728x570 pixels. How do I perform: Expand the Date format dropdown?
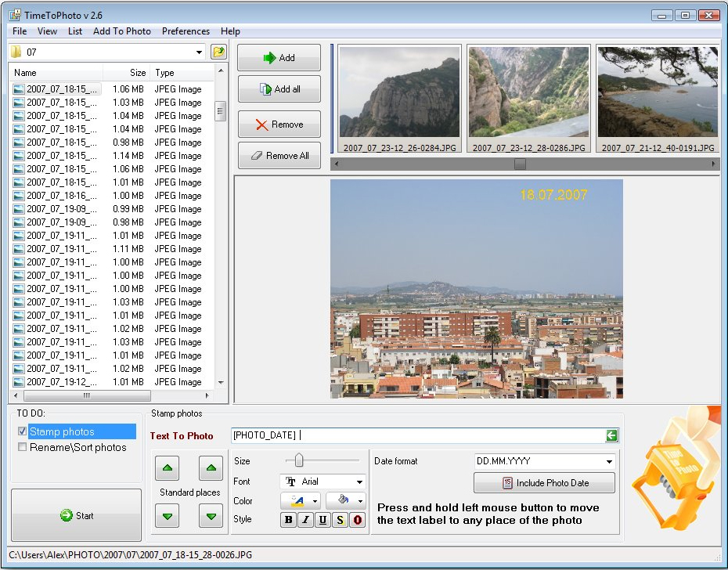coord(609,462)
